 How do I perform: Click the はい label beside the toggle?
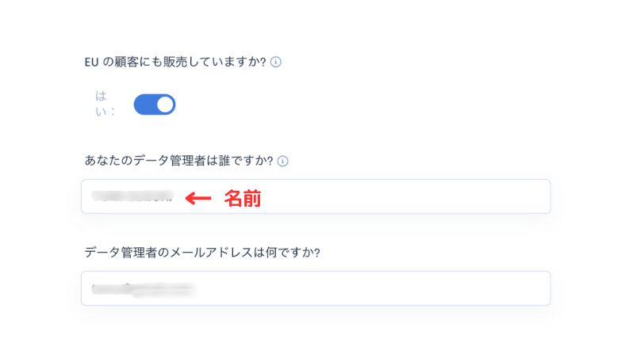(101, 104)
